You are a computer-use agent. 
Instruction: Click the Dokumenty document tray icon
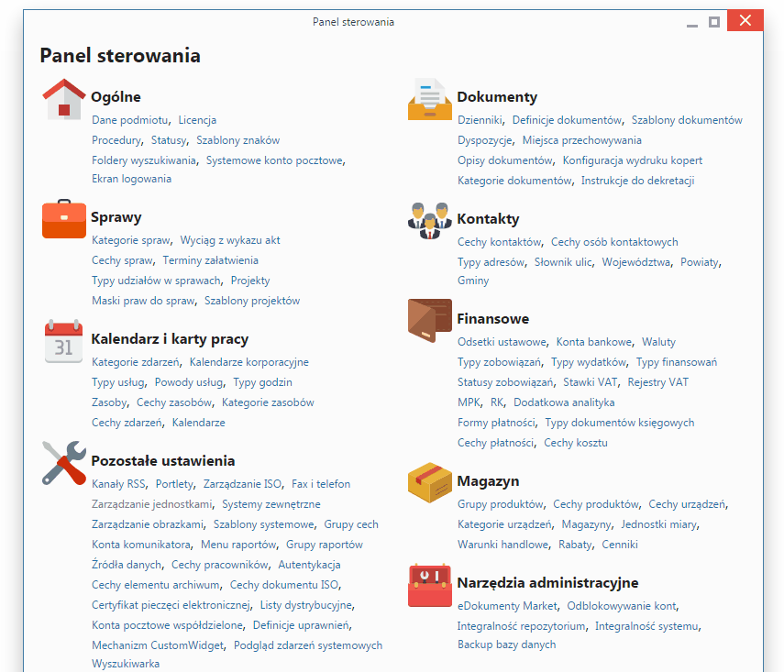[430, 99]
